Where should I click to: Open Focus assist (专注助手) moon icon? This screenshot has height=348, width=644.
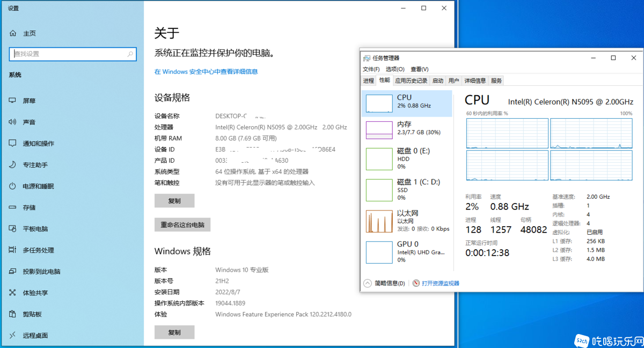click(13, 165)
